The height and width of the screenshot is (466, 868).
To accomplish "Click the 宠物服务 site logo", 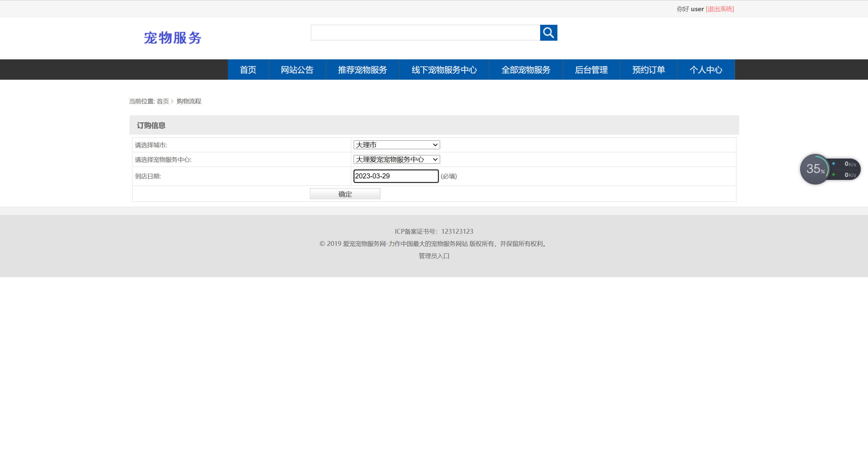I will (x=172, y=38).
